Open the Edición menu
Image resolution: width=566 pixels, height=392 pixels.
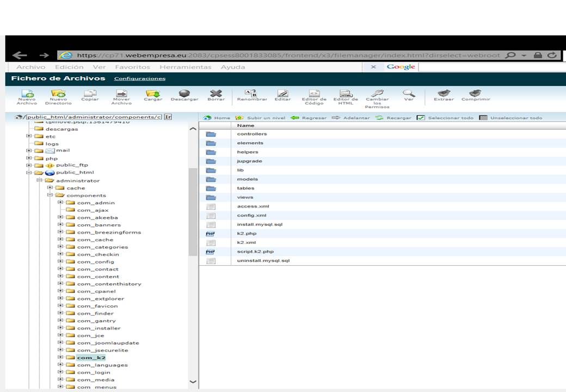pyautogui.click(x=69, y=67)
